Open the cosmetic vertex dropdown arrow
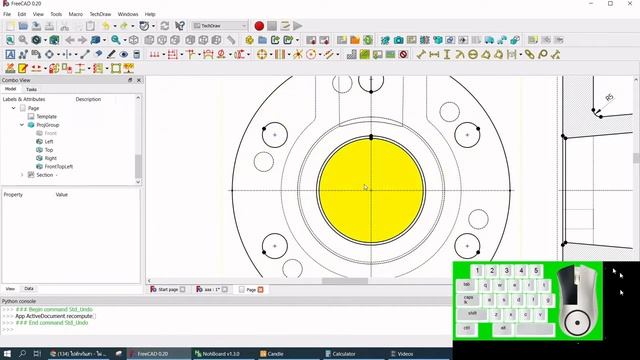 coord(58,55)
